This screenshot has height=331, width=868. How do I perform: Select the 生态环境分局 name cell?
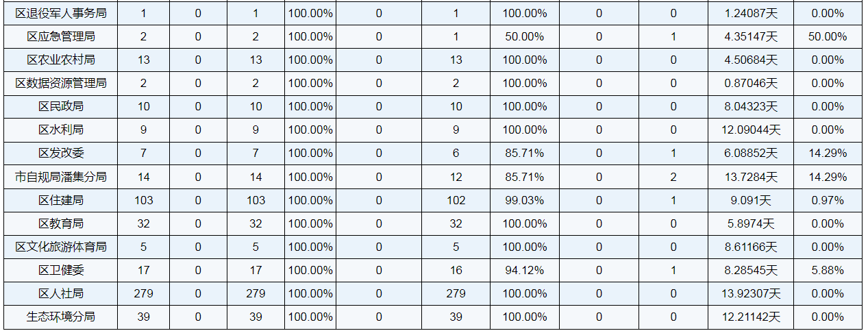click(61, 317)
